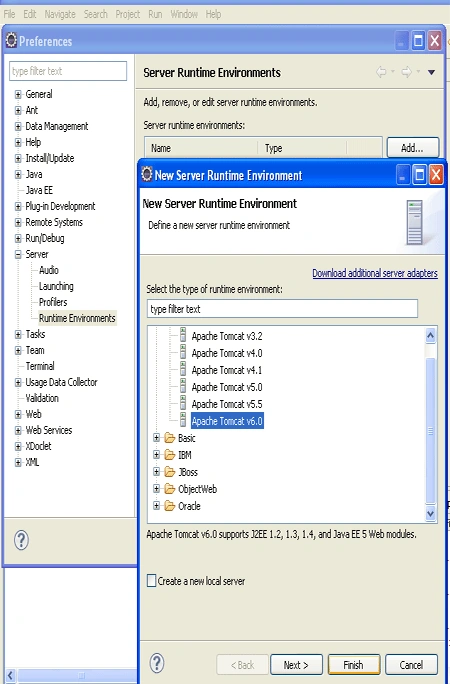Viewport: 450px width, 684px height.
Task: Click the Apache Tomcat v5.5 server icon
Action: 183,404
